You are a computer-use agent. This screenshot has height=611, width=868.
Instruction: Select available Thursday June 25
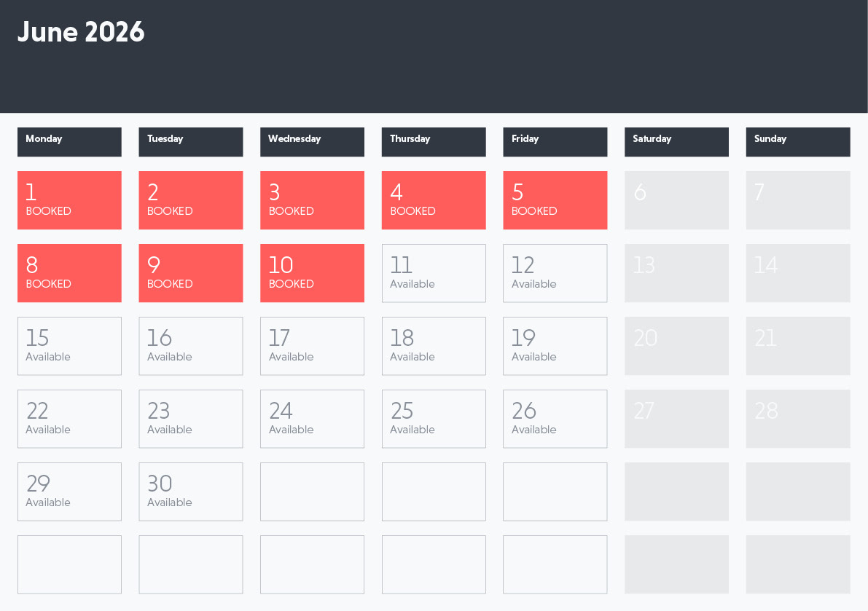[x=433, y=419]
